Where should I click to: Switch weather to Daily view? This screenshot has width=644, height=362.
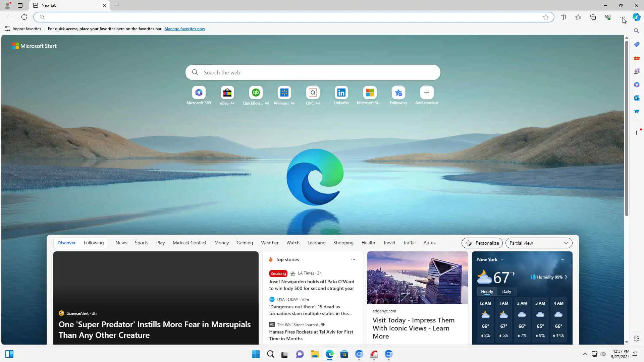(506, 292)
